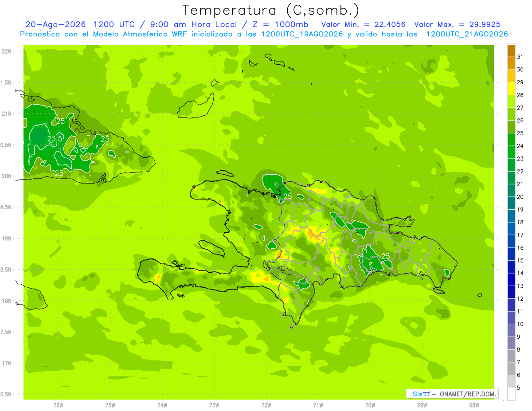
Task: Click the legend value '17'
Action: (x=520, y=235)
